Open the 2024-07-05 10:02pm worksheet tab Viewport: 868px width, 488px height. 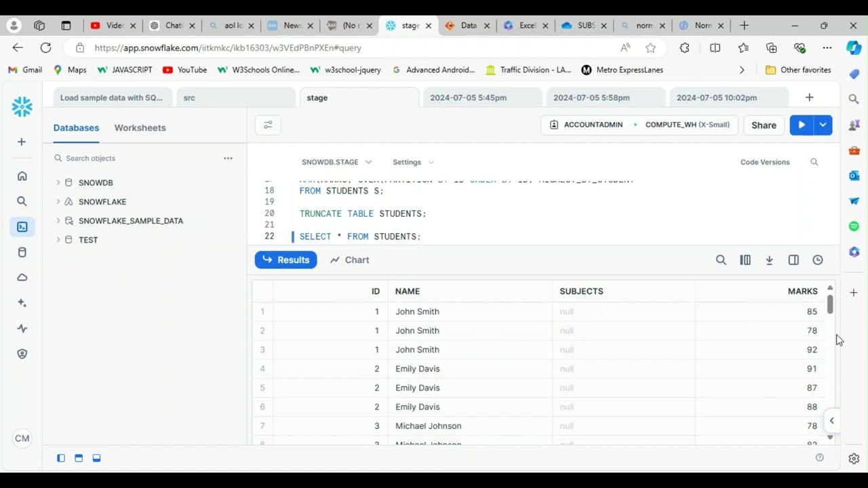coord(730,98)
